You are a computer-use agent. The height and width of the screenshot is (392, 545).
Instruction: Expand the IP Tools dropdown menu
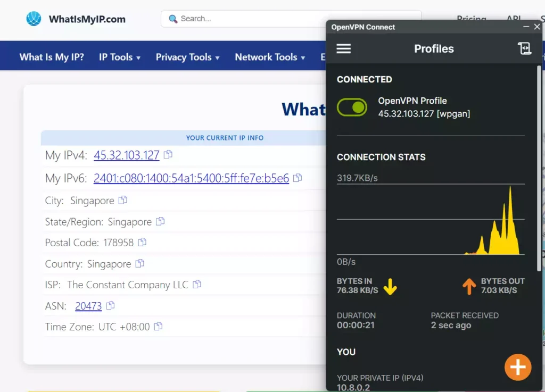click(120, 57)
